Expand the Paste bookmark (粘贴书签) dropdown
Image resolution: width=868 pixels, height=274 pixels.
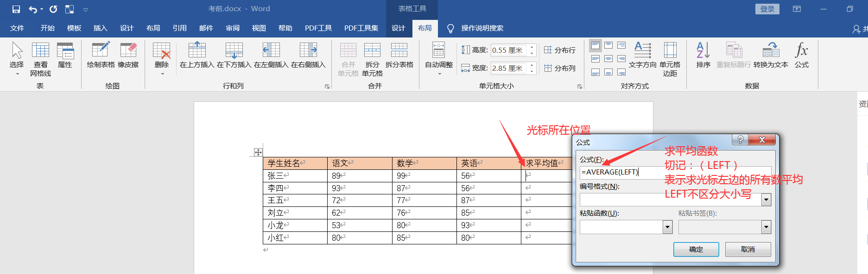[x=766, y=227]
